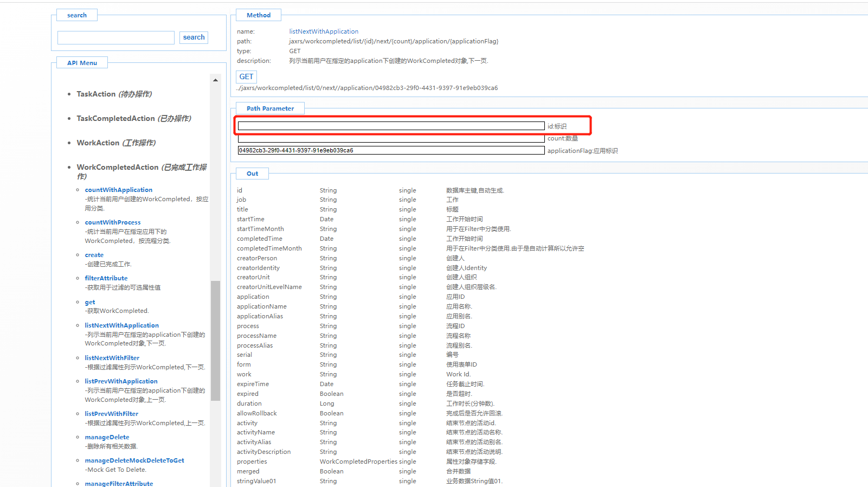Open the filterAttribute API link
The image size is (868, 487).
(x=106, y=278)
